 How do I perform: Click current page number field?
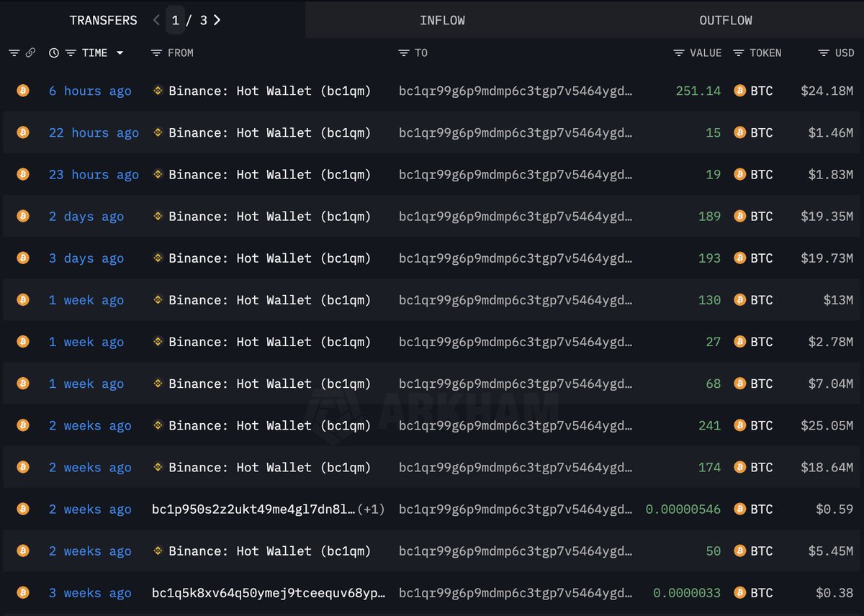175,20
